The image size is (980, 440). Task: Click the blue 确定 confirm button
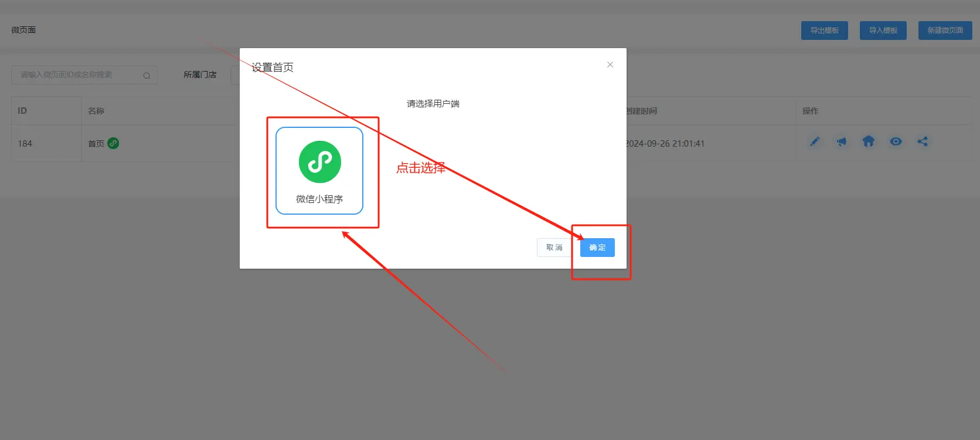[x=597, y=248]
